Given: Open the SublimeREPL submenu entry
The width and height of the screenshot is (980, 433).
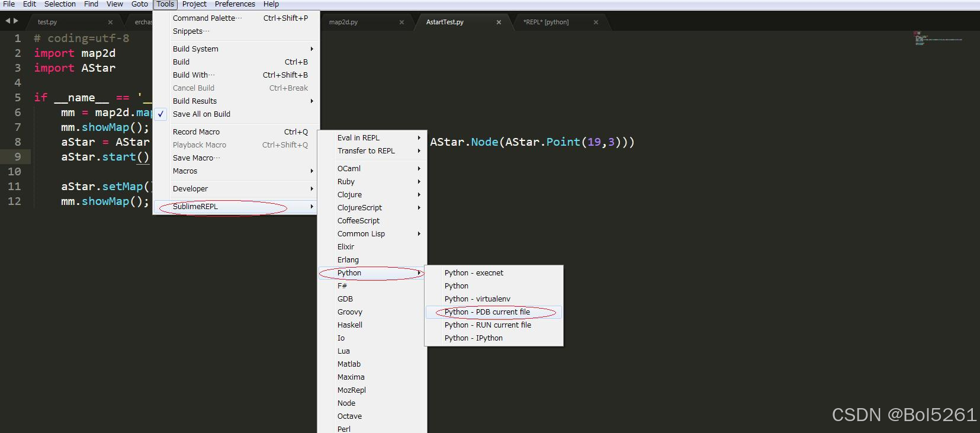Looking at the screenshot, I should click(236, 207).
